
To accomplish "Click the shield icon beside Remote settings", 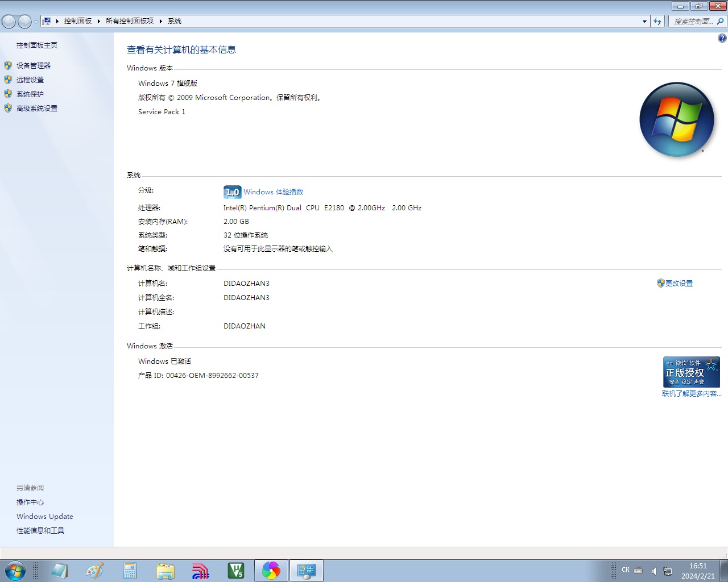I will click(x=8, y=80).
